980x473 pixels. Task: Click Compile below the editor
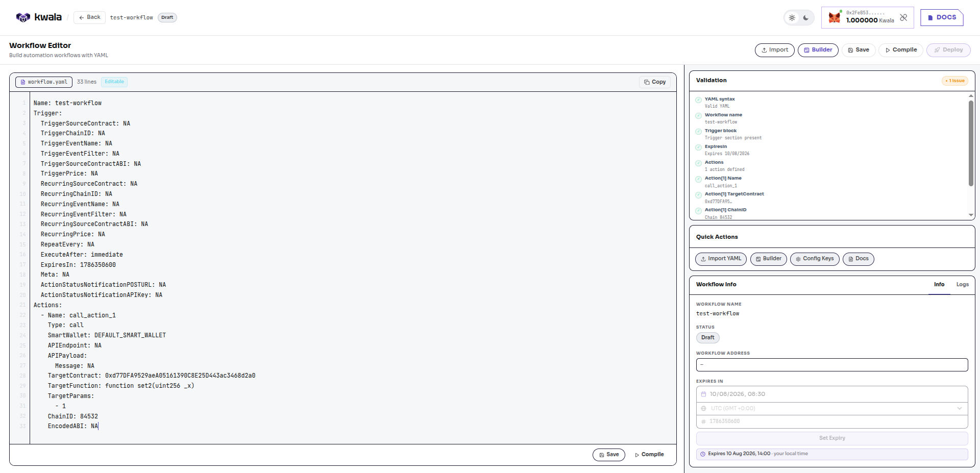649,455
